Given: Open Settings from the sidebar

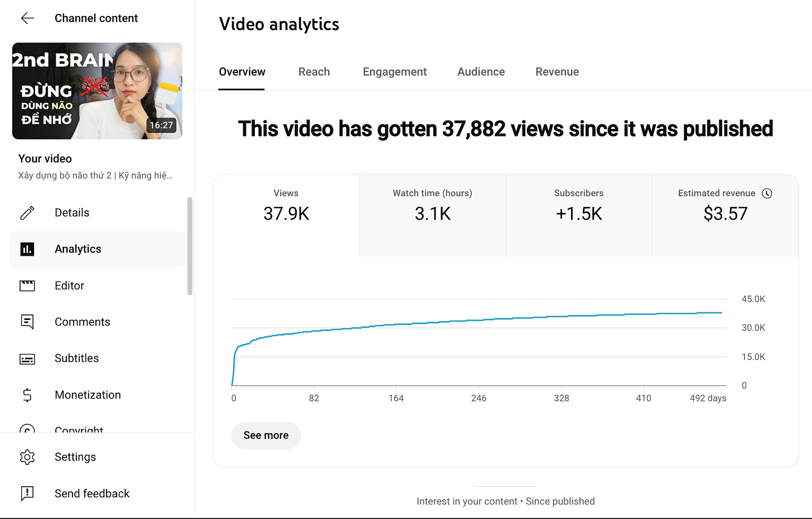Looking at the screenshot, I should point(97,457).
